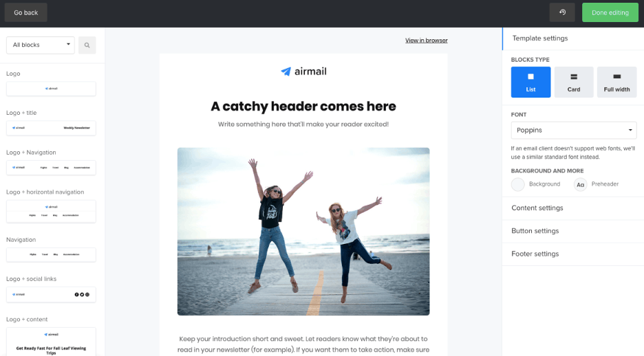Open the Preheader Aa icon
The width and height of the screenshot is (644, 356).
click(580, 185)
